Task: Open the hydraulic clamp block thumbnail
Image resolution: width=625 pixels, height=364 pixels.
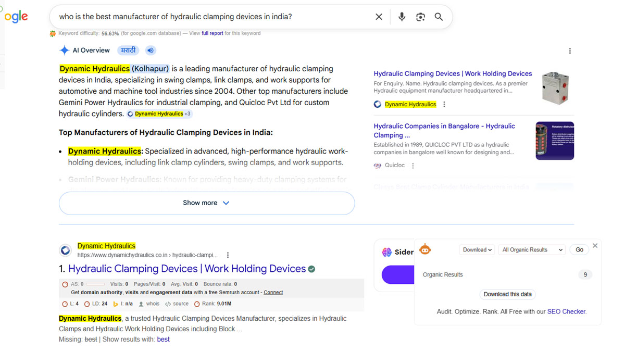Action: pyautogui.click(x=555, y=87)
